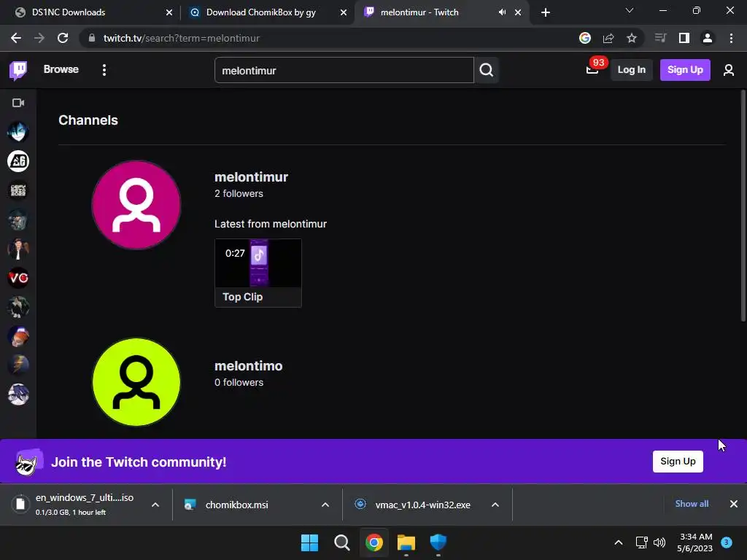747x560 pixels.
Task: Open the Chrome three-dot menu
Action: point(731,38)
